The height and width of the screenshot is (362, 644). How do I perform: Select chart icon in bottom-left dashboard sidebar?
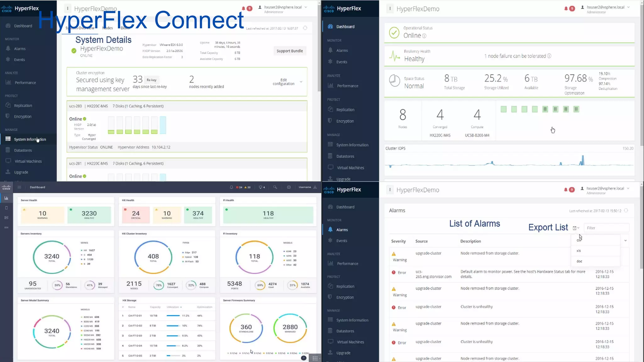tap(6, 198)
